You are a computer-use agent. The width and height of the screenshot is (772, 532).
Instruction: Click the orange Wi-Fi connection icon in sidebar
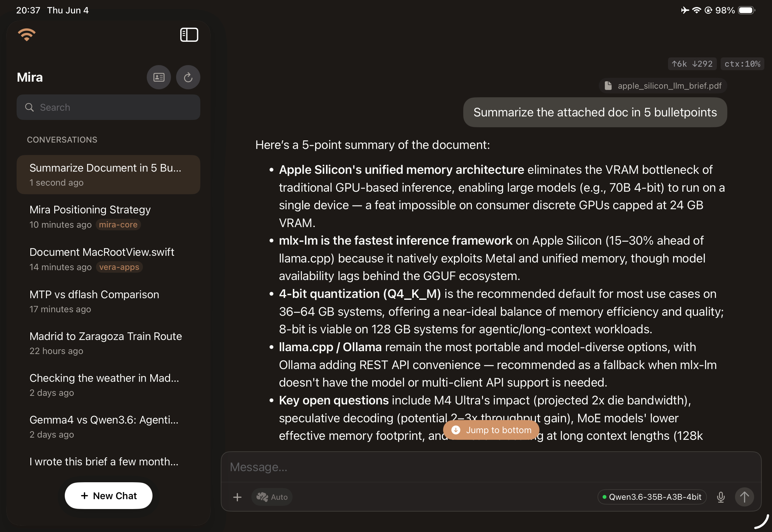(x=27, y=35)
